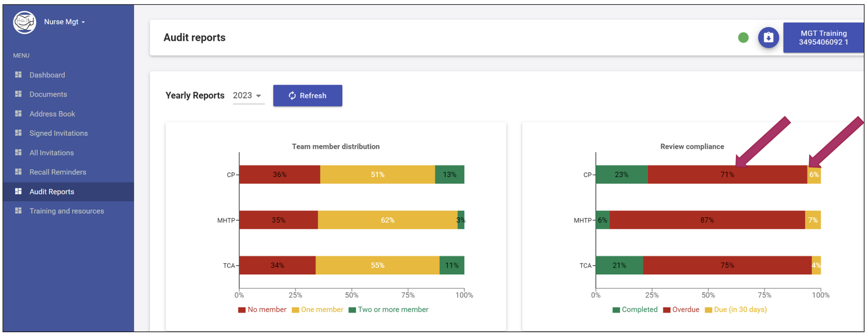Open Training and resources

click(67, 211)
